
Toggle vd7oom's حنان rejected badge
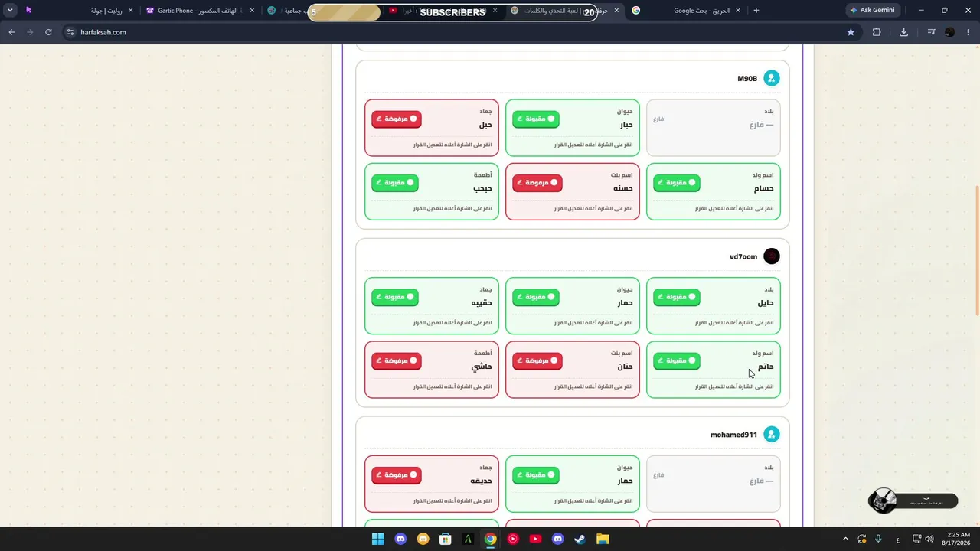537,360
